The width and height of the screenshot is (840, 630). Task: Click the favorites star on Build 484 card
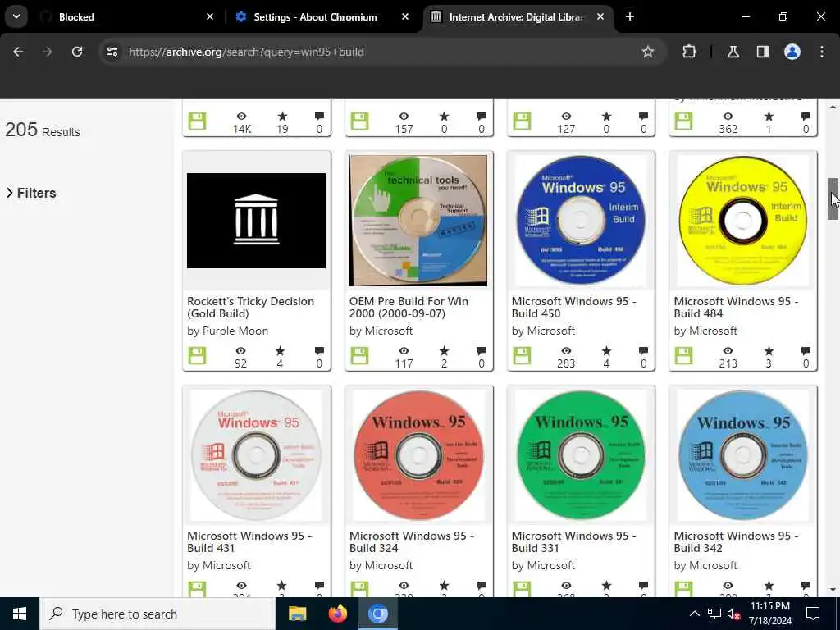(x=769, y=351)
